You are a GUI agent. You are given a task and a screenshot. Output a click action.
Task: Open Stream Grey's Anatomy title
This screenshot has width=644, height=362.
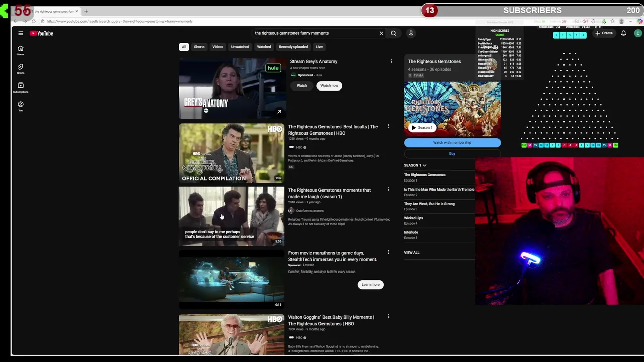coord(313,62)
